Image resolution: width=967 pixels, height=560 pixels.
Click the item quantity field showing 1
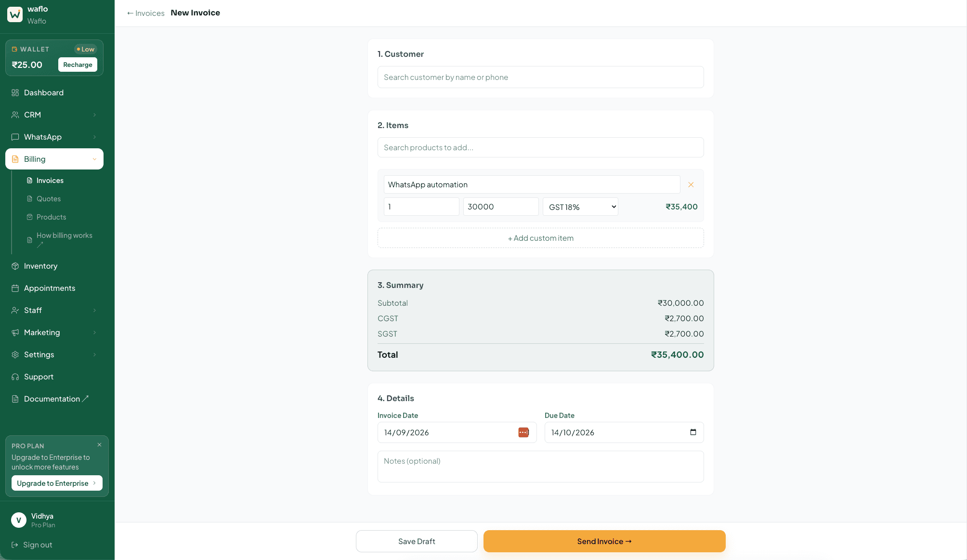[x=421, y=207]
